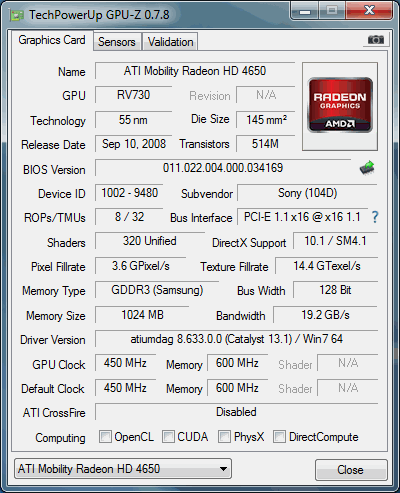Click the Device ID field 1002 - 9480
Screen dimensions: 400x493
click(129, 193)
